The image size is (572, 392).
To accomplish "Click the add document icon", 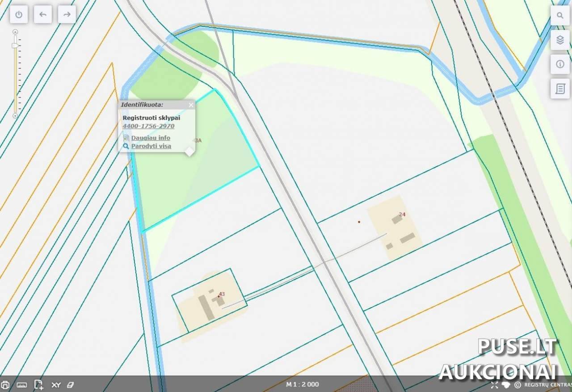I will point(38,385).
